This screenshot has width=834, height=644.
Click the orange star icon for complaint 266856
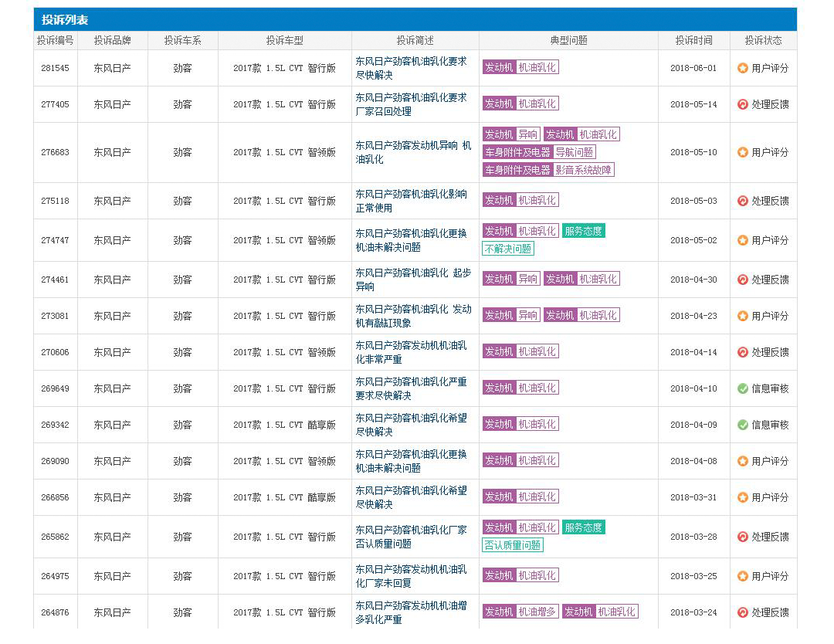pyautogui.click(x=742, y=497)
